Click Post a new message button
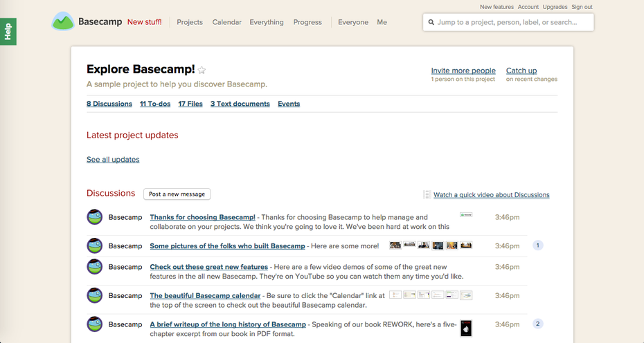 pos(177,194)
